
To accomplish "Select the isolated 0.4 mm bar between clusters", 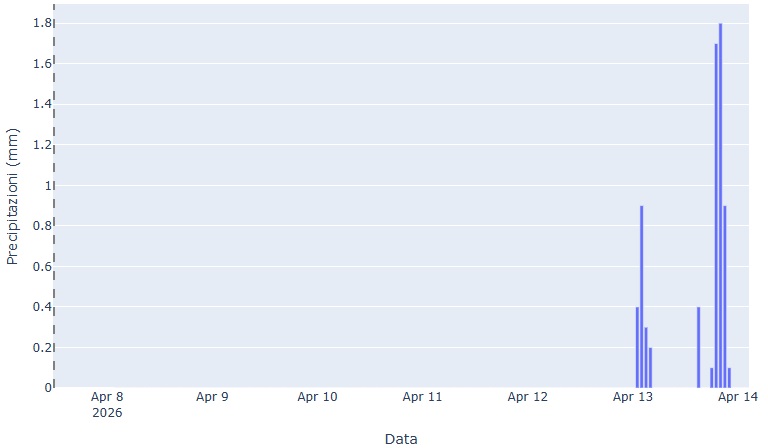I will coord(698,347).
